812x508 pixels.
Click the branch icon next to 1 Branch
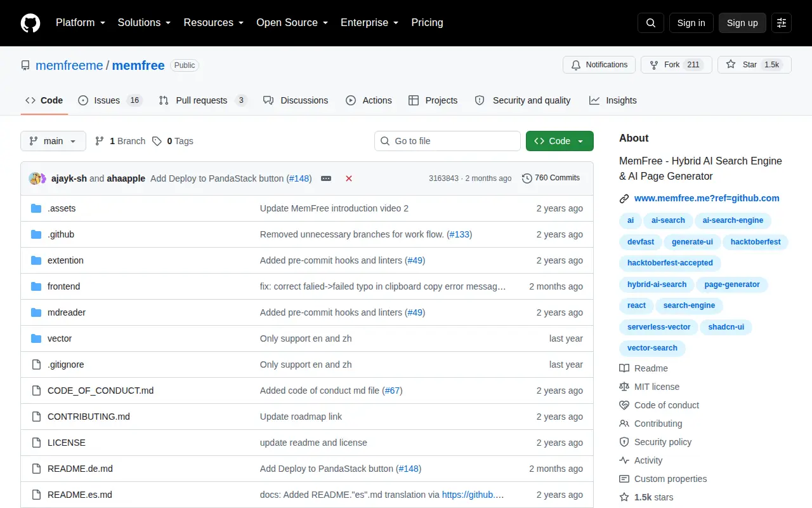[x=100, y=141]
